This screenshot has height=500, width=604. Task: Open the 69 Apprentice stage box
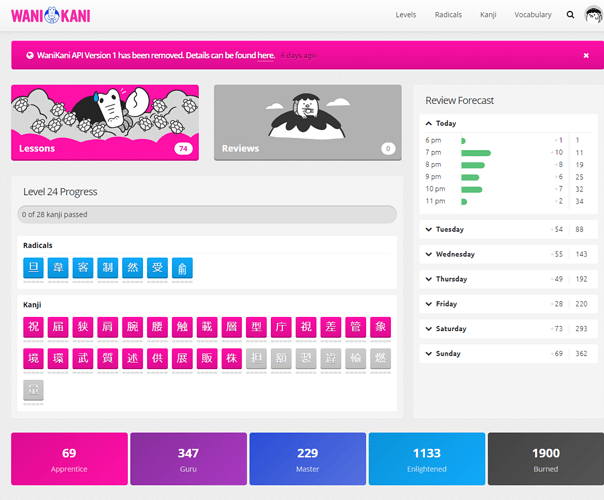coord(69,459)
